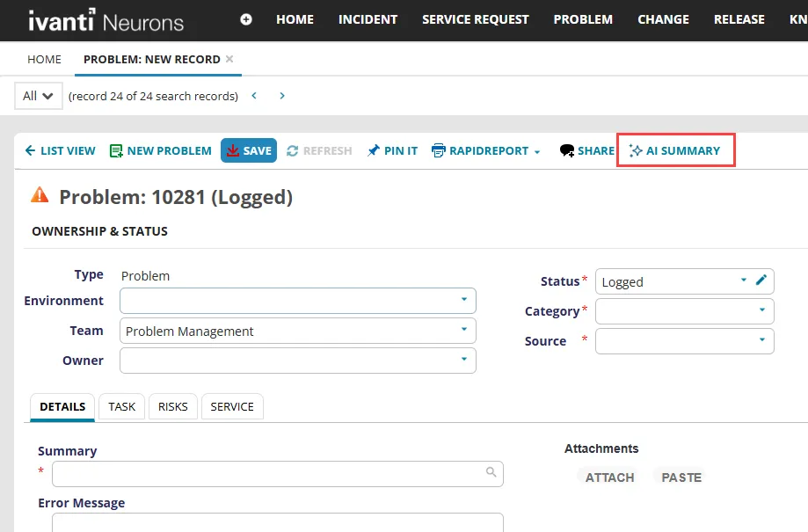Close the Problem: New Record tab
This screenshot has width=808, height=532.
(229, 59)
